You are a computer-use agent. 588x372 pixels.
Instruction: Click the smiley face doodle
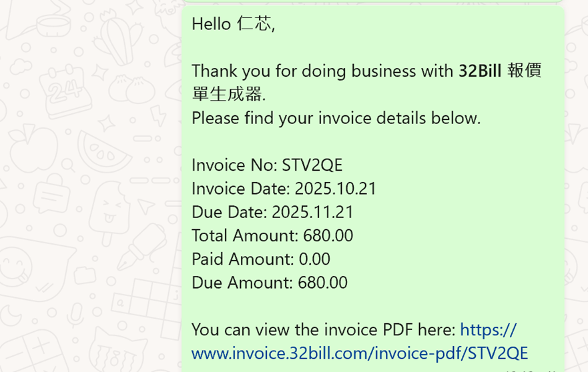tap(15, 264)
